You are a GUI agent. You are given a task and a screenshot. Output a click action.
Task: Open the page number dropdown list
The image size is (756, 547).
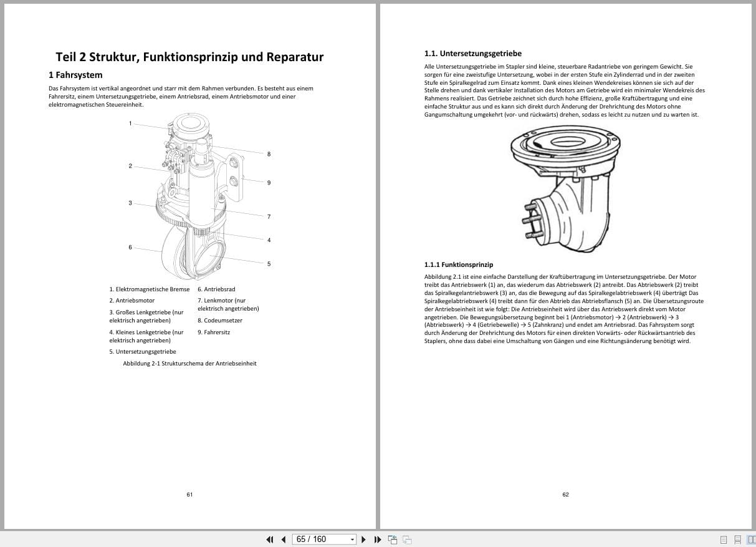pos(352,539)
